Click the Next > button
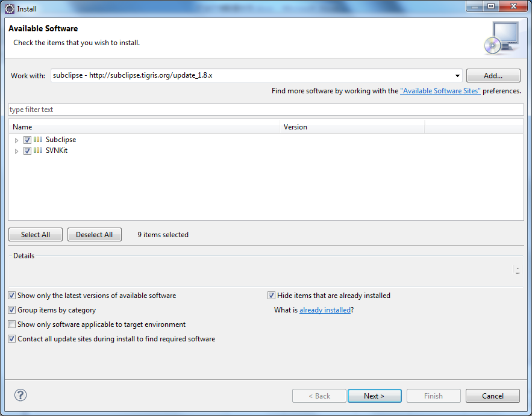This screenshot has height=416, width=532. pyautogui.click(x=375, y=396)
